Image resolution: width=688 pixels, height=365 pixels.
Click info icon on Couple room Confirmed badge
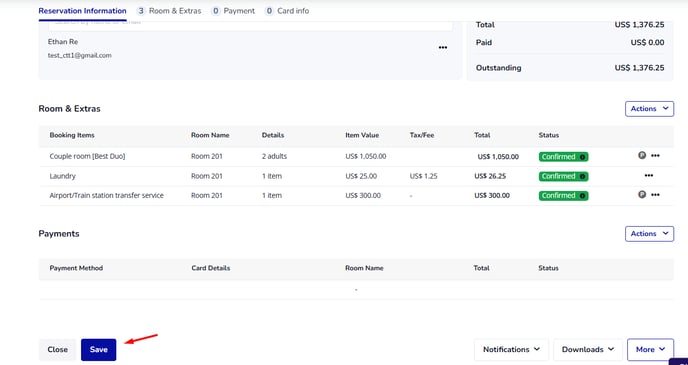582,157
